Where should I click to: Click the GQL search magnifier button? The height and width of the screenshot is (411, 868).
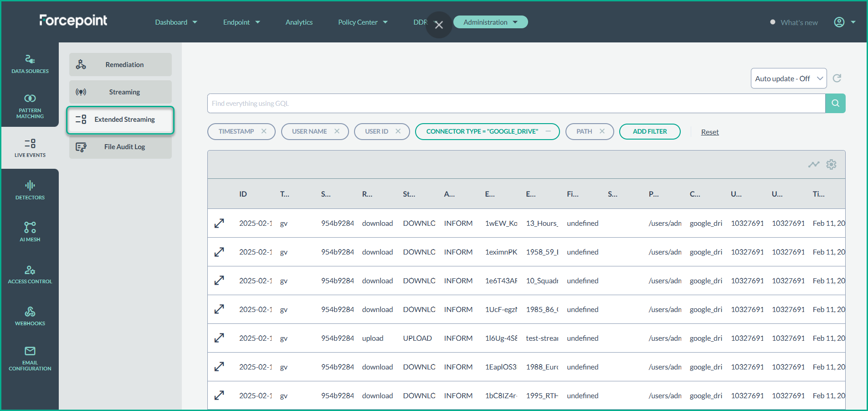835,104
